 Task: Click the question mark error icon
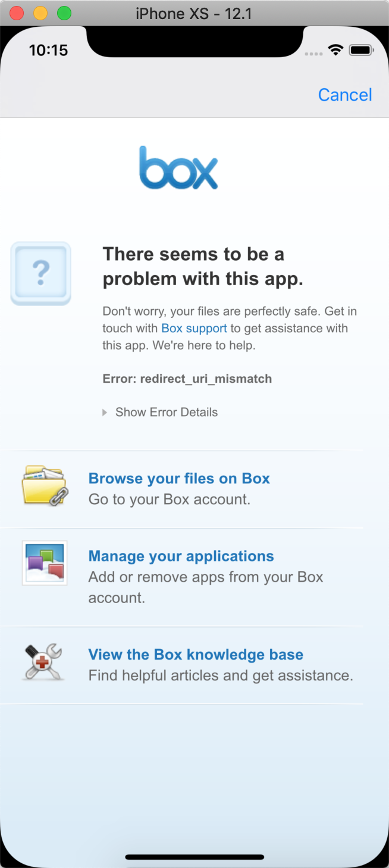[x=40, y=273]
